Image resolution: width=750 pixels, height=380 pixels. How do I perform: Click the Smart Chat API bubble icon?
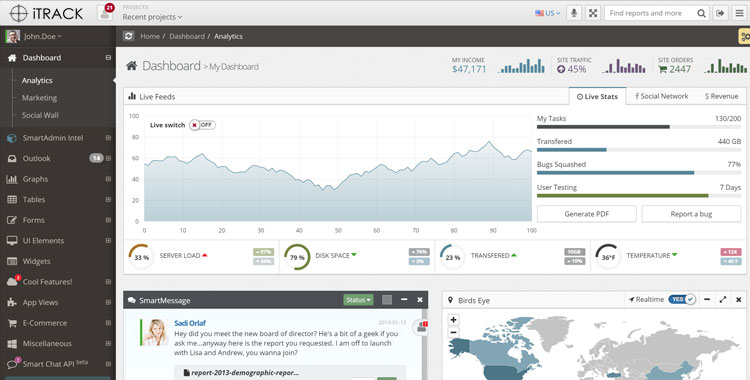[x=12, y=364]
